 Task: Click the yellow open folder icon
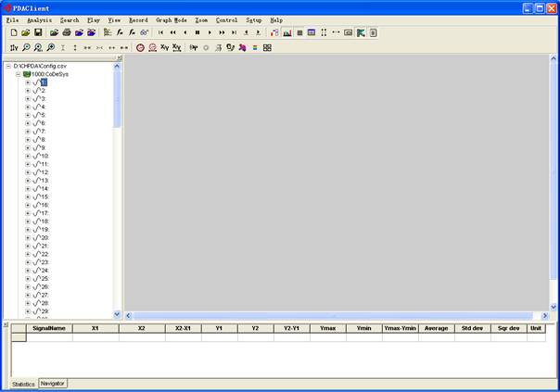pos(26,32)
